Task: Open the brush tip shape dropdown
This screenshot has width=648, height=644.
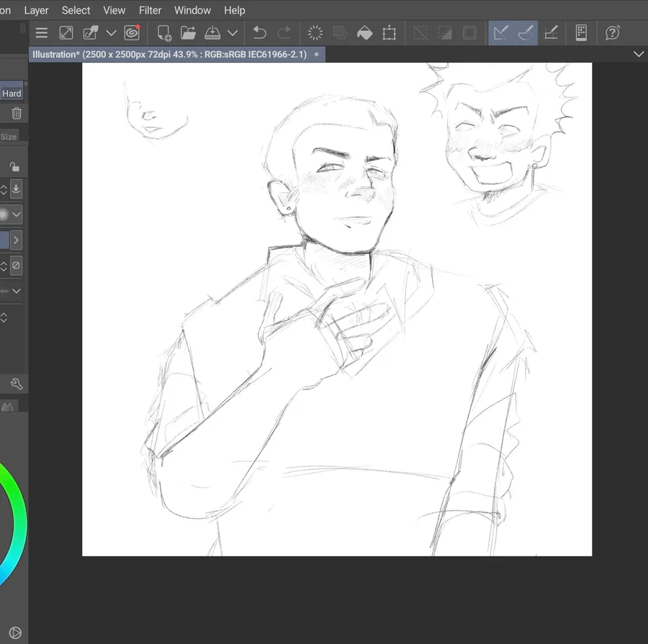Action: [x=16, y=214]
